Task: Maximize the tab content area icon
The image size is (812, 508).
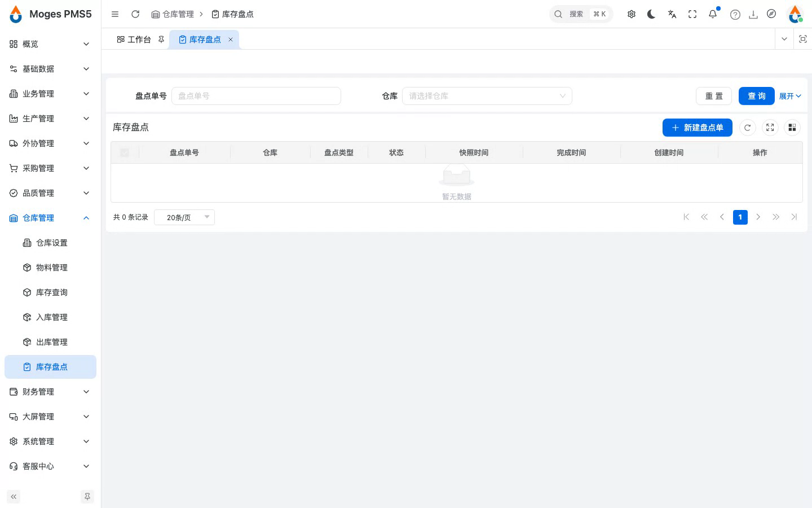Action: [803, 39]
